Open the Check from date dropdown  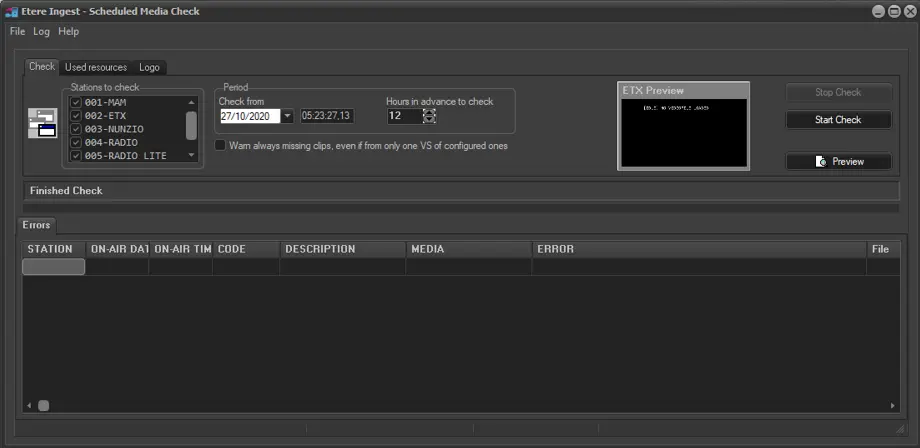288,116
